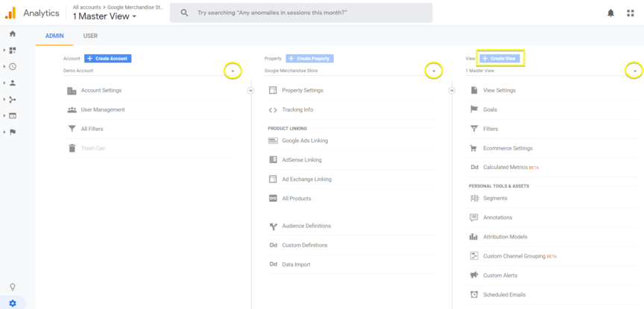The width and height of the screenshot is (644, 309).
Task: Switch to the ADMIN tab
Action: coord(54,36)
